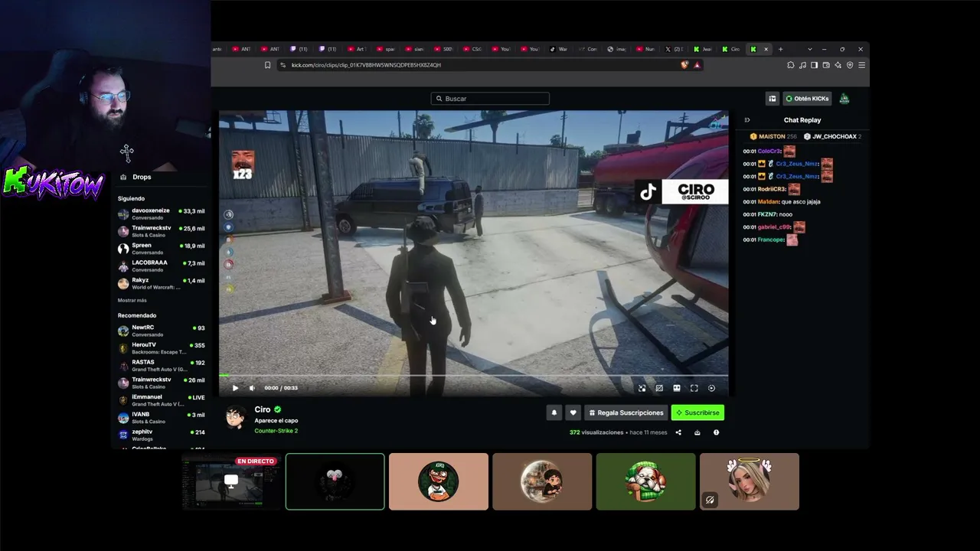Open the clip info report icon
Viewport: 980px width, 551px height.
click(x=716, y=432)
